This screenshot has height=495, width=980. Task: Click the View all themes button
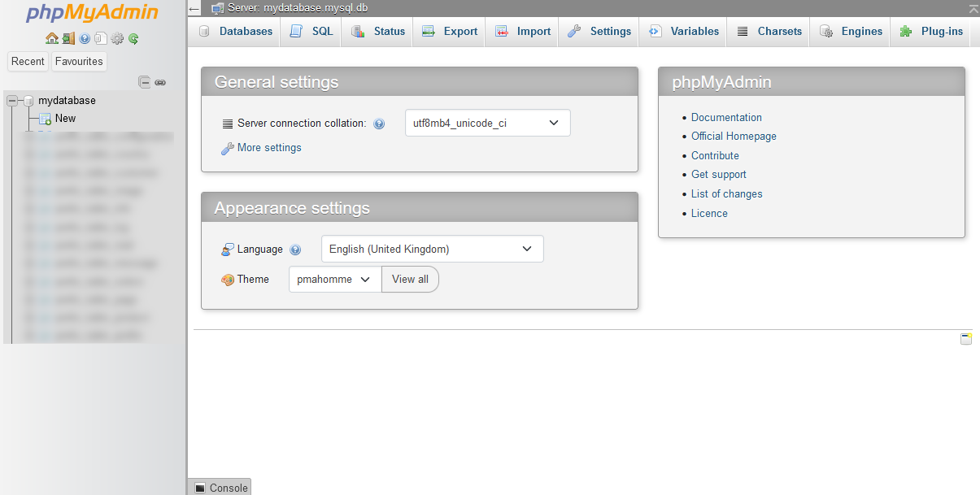[410, 279]
